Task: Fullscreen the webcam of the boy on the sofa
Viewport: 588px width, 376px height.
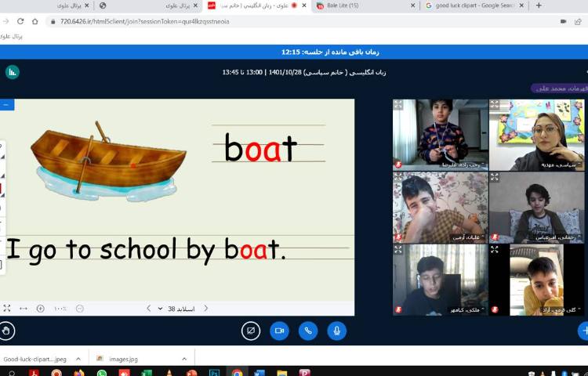Action: (x=495, y=177)
